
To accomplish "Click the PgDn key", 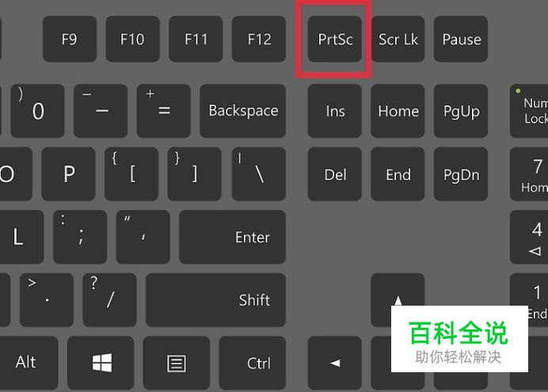I will coord(461,174).
